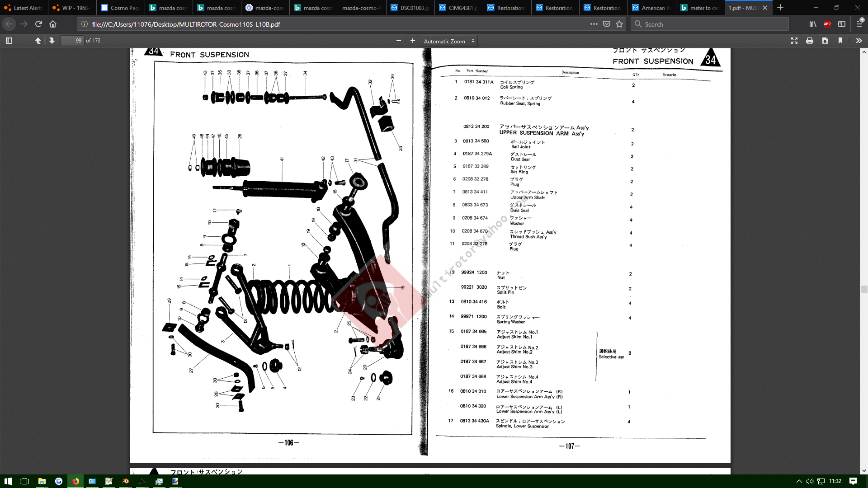This screenshot has width=868, height=488.
Task: Download the PDF file
Action: coord(825,41)
